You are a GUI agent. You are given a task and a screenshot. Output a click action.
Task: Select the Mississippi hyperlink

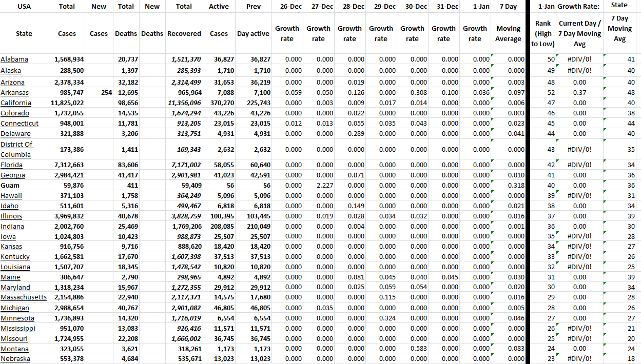pyautogui.click(x=18, y=329)
